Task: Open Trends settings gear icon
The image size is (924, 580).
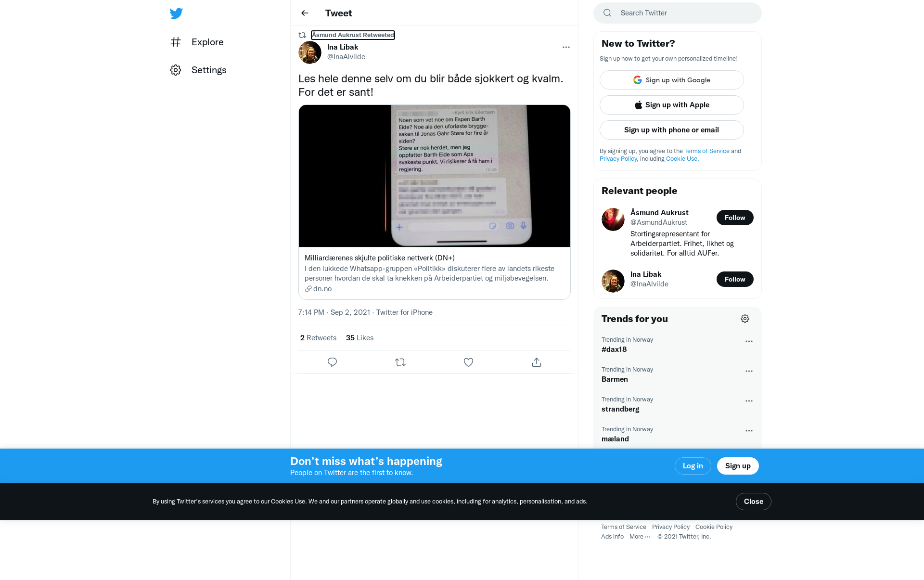Action: (x=745, y=319)
